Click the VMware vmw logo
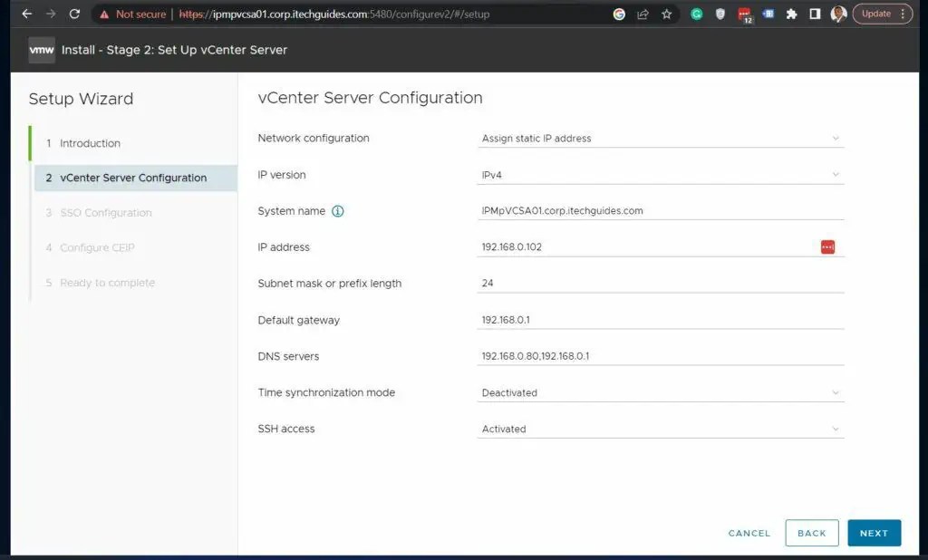The width and height of the screenshot is (928, 560). click(x=41, y=50)
